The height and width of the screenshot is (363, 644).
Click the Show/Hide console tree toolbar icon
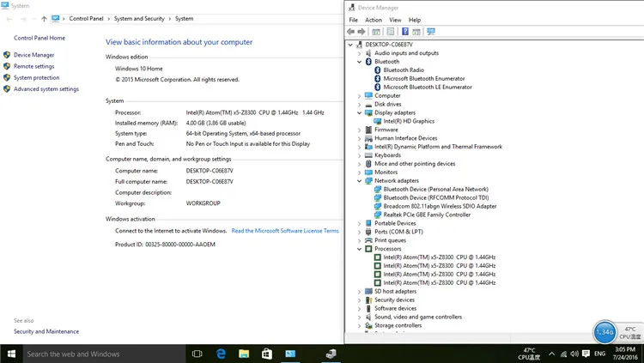pos(376,32)
